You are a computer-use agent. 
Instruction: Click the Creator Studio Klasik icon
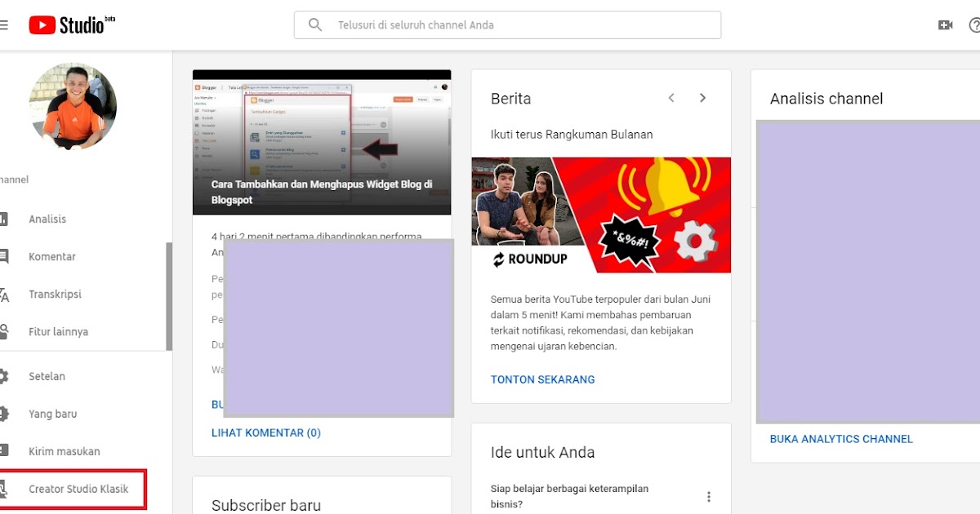coord(3,490)
